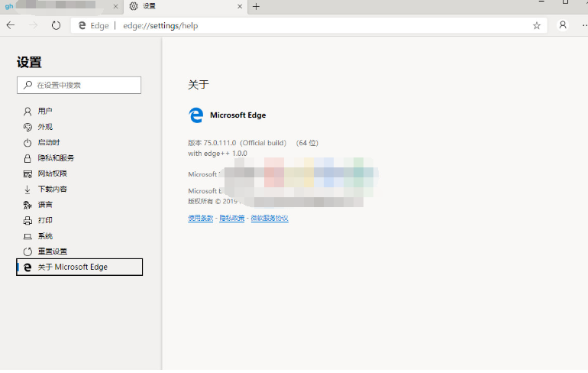Click the large Microsoft Edge logo
This screenshot has height=373, width=588.
195,115
